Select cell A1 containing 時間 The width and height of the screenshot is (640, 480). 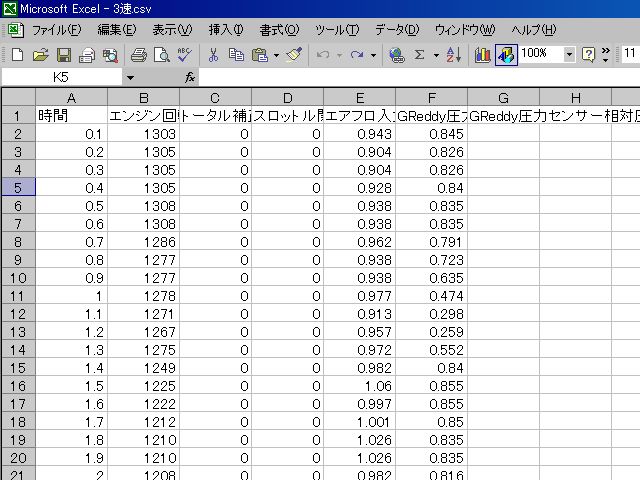(x=71, y=116)
